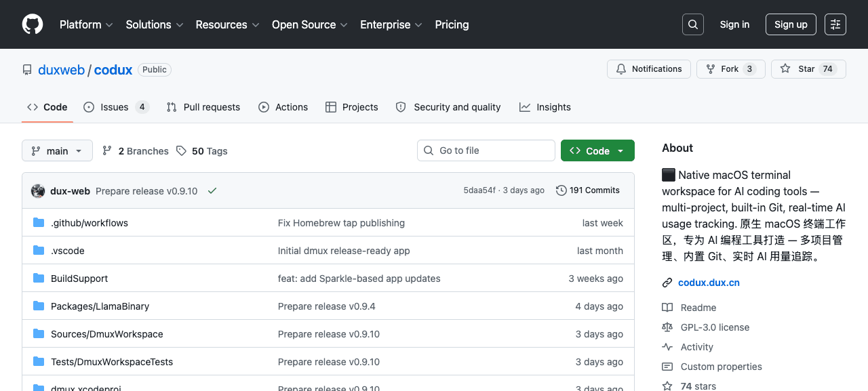Open the duxweb owner link

click(x=61, y=70)
